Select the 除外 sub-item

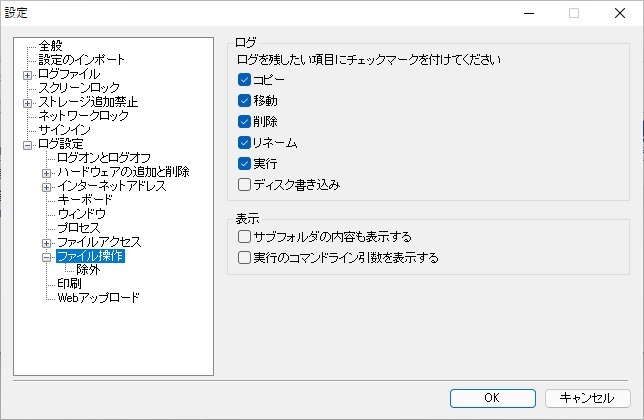click(x=88, y=269)
